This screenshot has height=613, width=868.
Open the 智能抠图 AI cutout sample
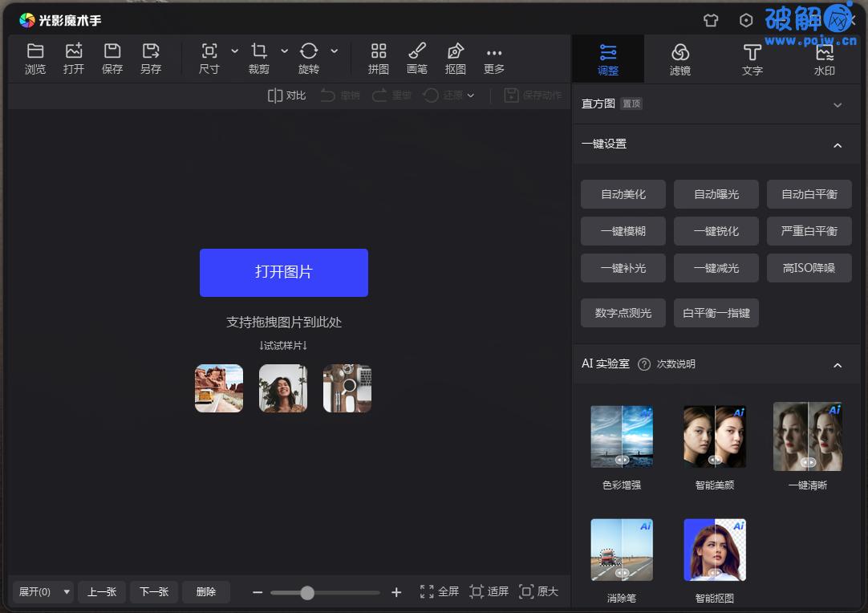tap(714, 549)
